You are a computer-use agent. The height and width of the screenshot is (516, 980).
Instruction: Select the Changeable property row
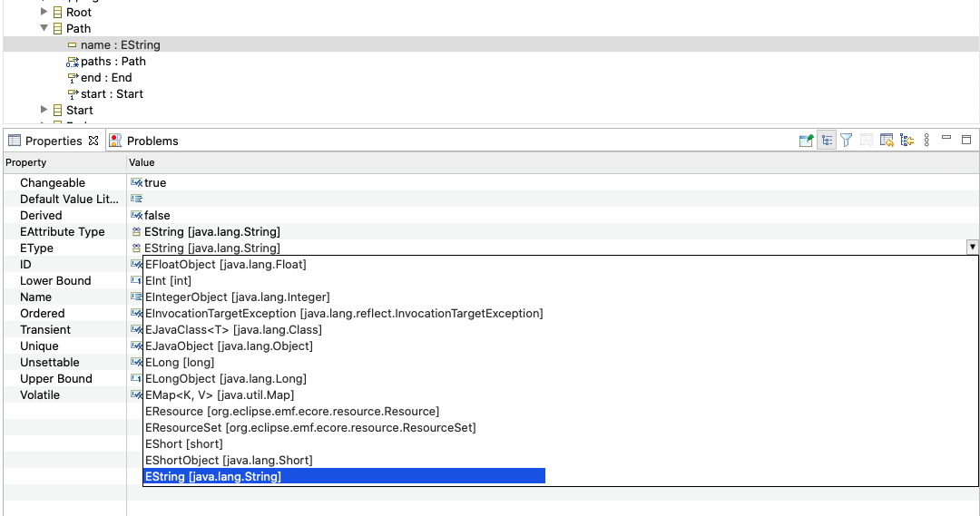click(x=53, y=183)
